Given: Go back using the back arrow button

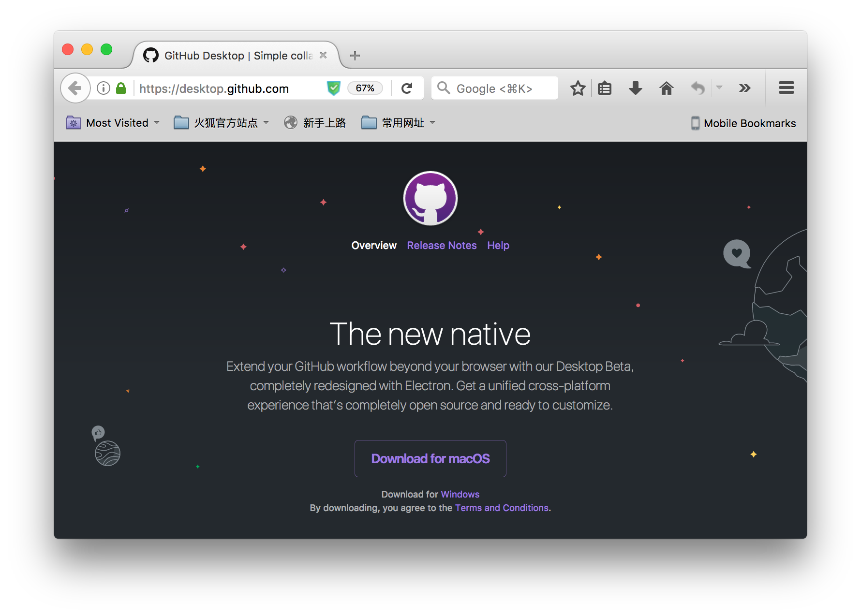Looking at the screenshot, I should (x=75, y=88).
